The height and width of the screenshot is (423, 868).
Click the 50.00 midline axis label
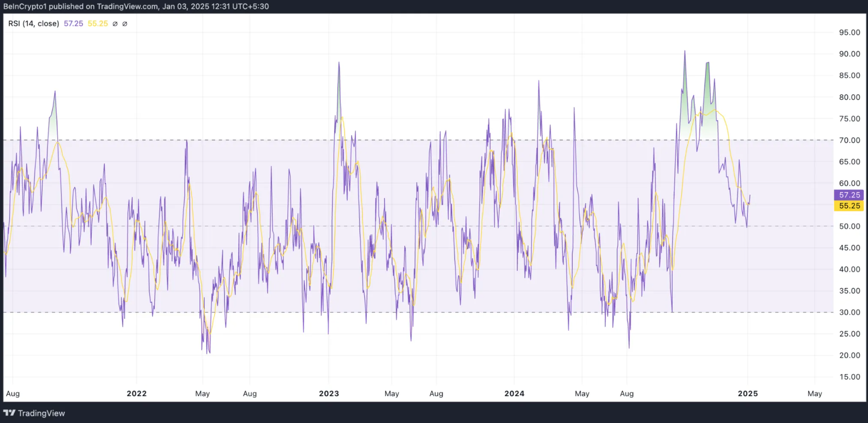pyautogui.click(x=849, y=226)
